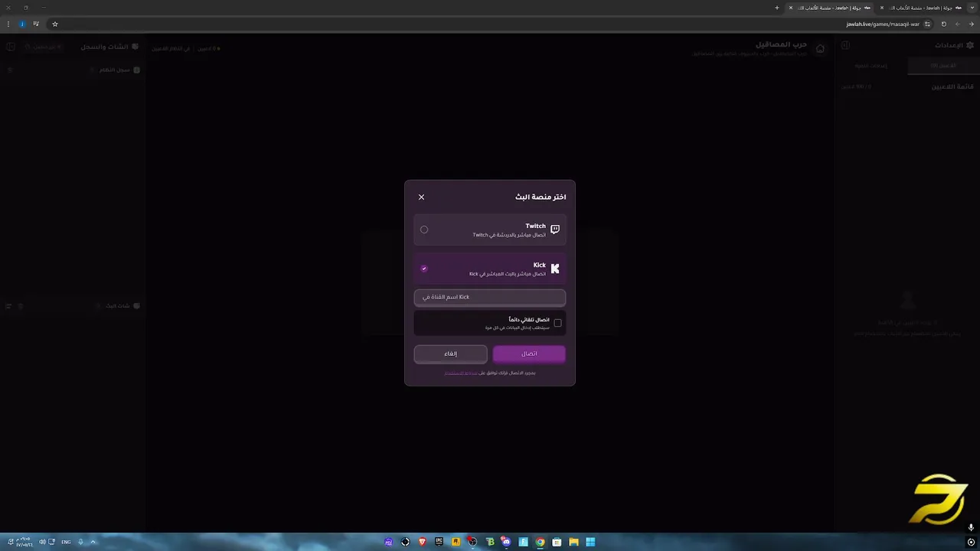This screenshot has height=551, width=980.
Task: Open Discord from taskbar
Action: click(506, 542)
